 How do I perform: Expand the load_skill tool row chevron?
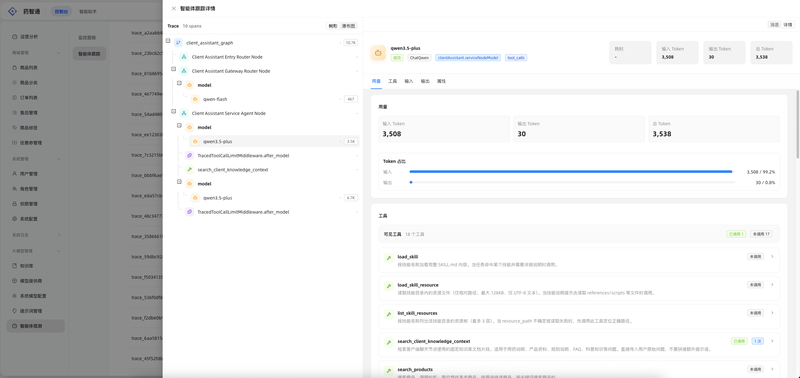click(x=772, y=256)
